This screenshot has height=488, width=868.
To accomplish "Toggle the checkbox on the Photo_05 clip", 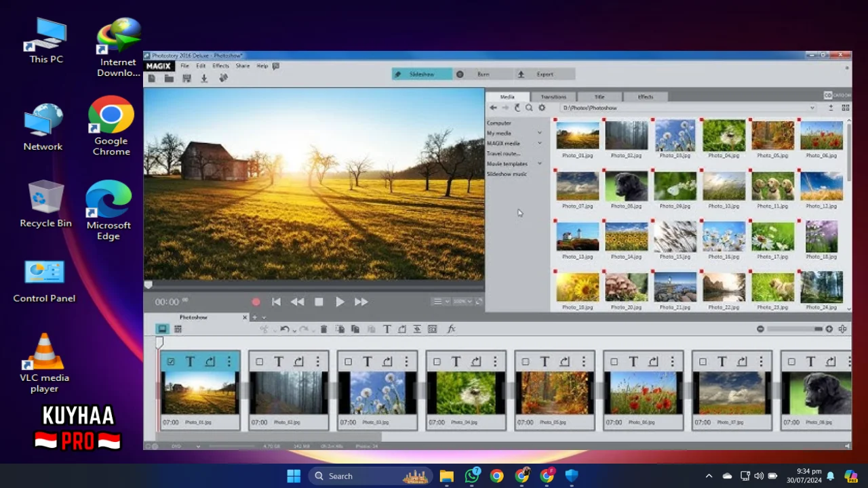I will click(x=526, y=362).
